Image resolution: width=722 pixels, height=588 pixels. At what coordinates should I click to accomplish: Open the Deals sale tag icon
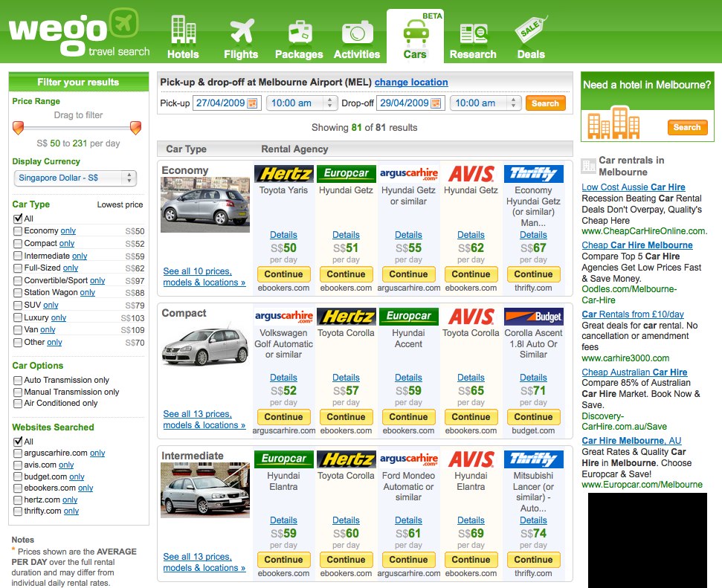[532, 30]
